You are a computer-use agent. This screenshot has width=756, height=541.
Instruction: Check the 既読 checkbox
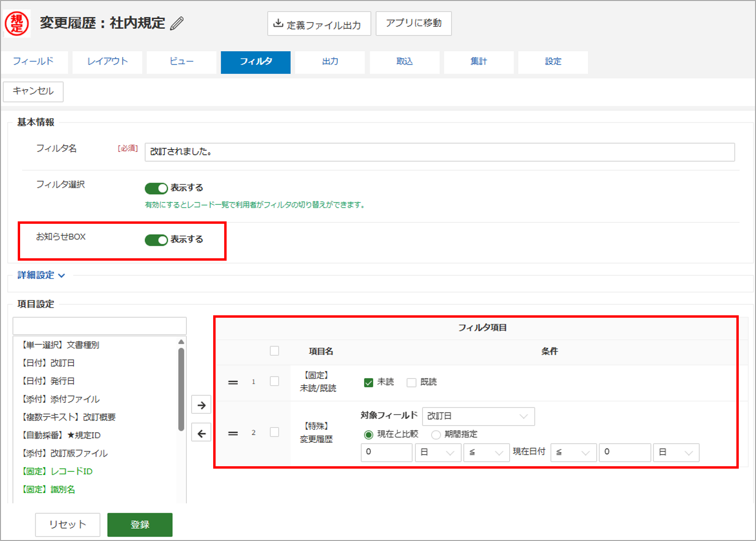tap(411, 382)
